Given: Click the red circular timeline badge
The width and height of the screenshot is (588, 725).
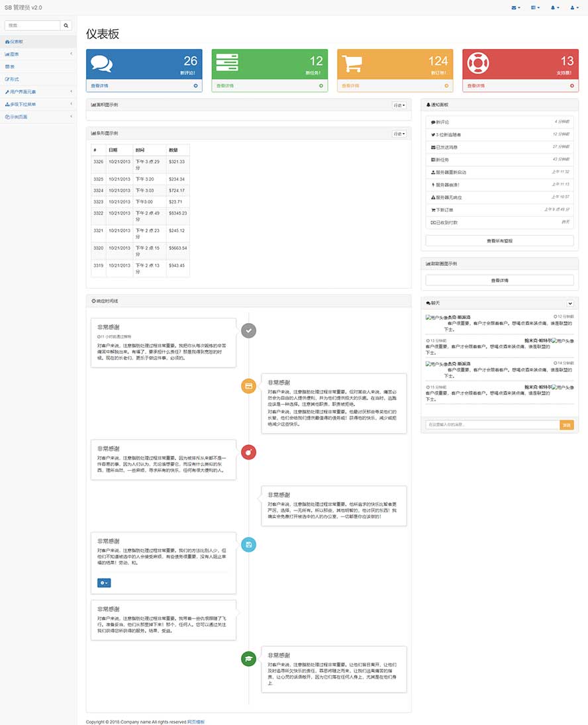Looking at the screenshot, I should pos(248,452).
